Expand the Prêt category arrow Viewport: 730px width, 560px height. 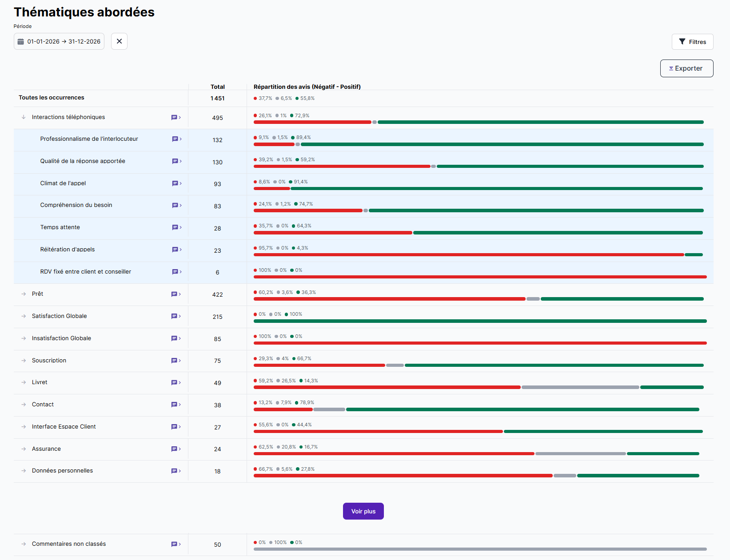24,294
